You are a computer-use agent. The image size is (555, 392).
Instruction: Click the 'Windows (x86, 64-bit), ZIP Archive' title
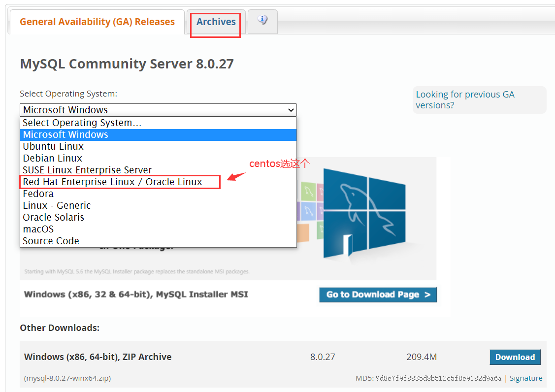98,357
